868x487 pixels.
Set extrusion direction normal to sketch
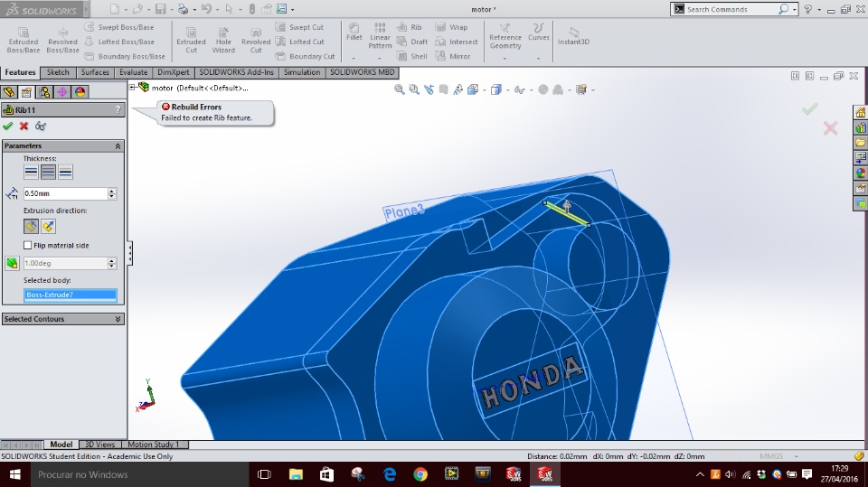[48, 226]
